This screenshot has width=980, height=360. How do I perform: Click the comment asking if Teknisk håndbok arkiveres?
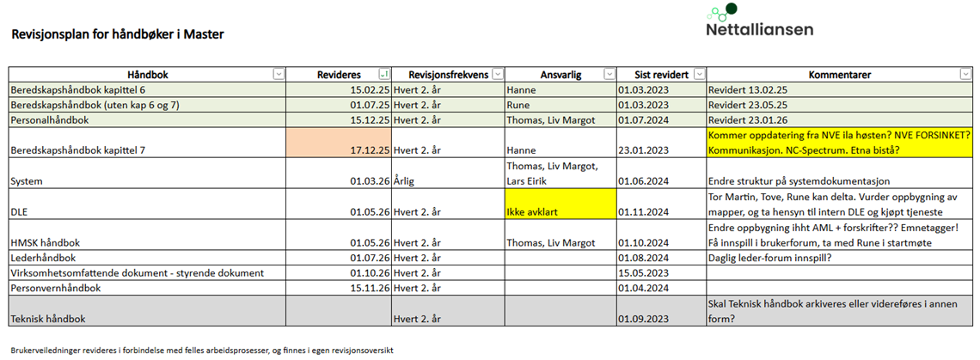(839, 311)
